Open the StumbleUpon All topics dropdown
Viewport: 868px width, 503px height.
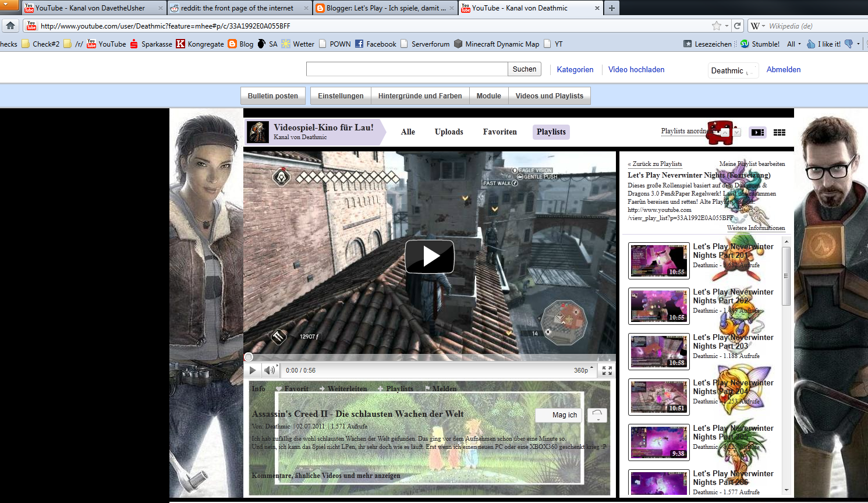tap(794, 44)
